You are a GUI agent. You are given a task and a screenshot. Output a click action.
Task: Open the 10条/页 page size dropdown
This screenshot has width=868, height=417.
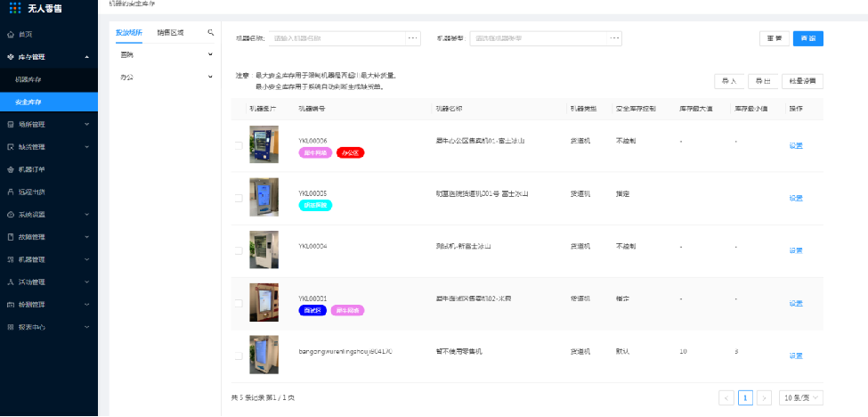coord(801,397)
